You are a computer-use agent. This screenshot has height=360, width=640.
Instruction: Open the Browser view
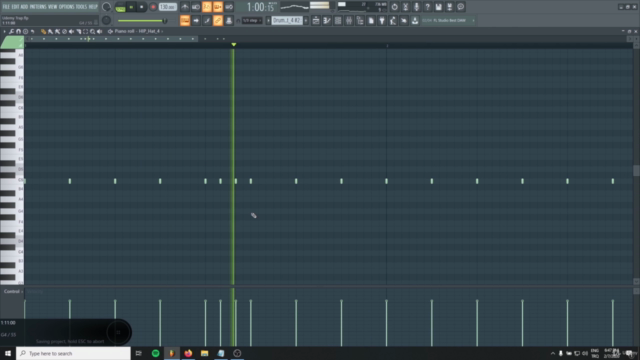360,20
